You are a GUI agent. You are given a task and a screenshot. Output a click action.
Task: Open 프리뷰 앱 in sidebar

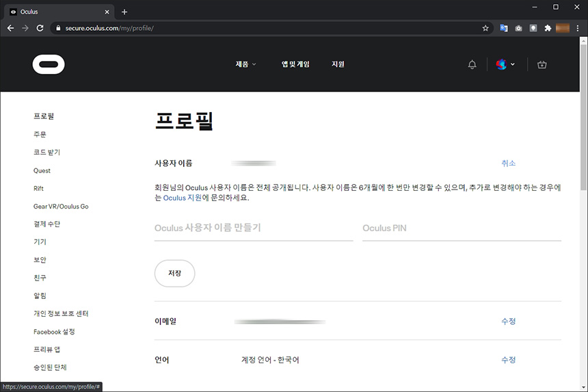tap(47, 350)
